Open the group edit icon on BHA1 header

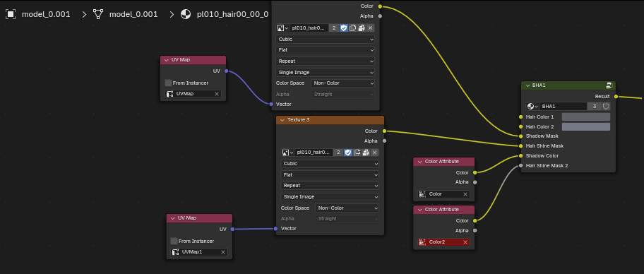click(x=609, y=85)
